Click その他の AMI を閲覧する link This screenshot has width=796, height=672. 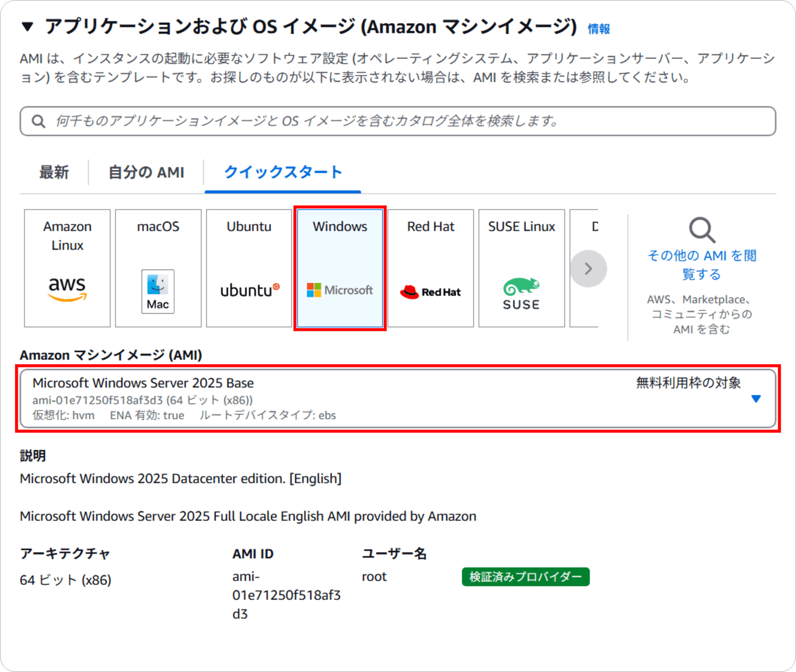(702, 265)
